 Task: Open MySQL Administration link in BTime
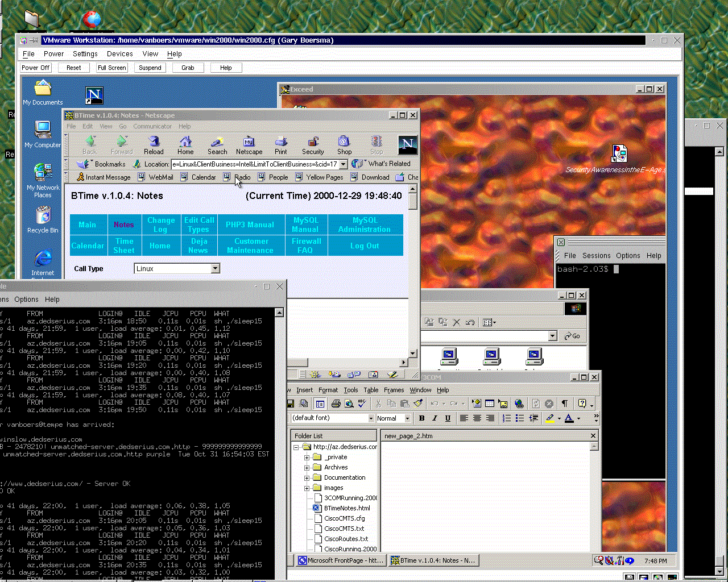coord(365,225)
